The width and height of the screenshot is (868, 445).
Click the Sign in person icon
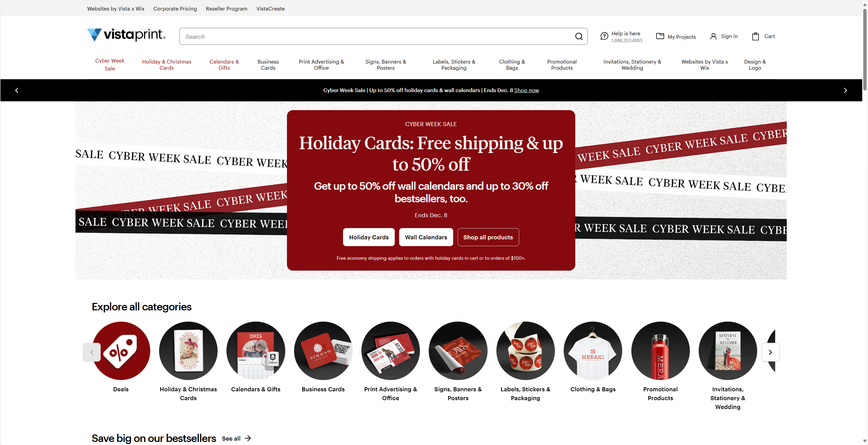click(x=713, y=36)
